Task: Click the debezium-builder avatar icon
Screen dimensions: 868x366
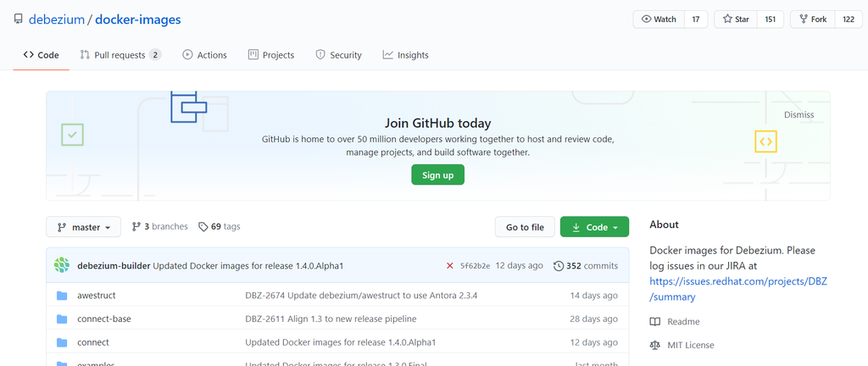Action: pos(62,265)
